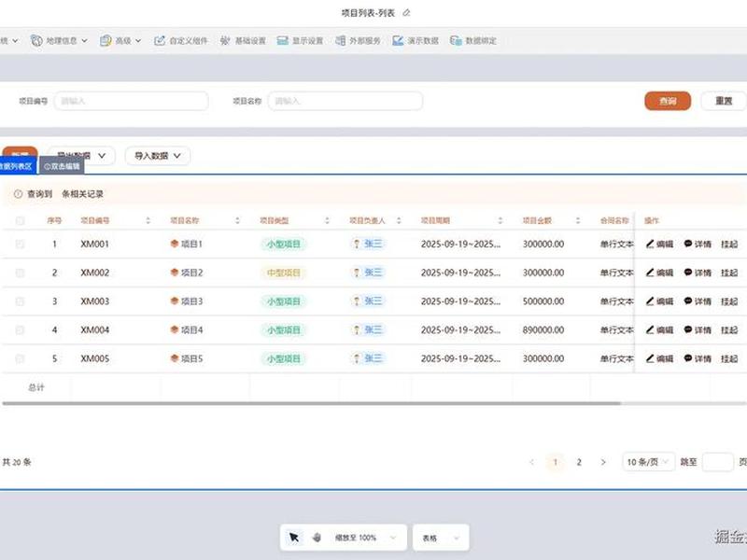The width and height of the screenshot is (747, 560).
Task: Sort the table by the 项目负责人 column
Action: coord(399,220)
